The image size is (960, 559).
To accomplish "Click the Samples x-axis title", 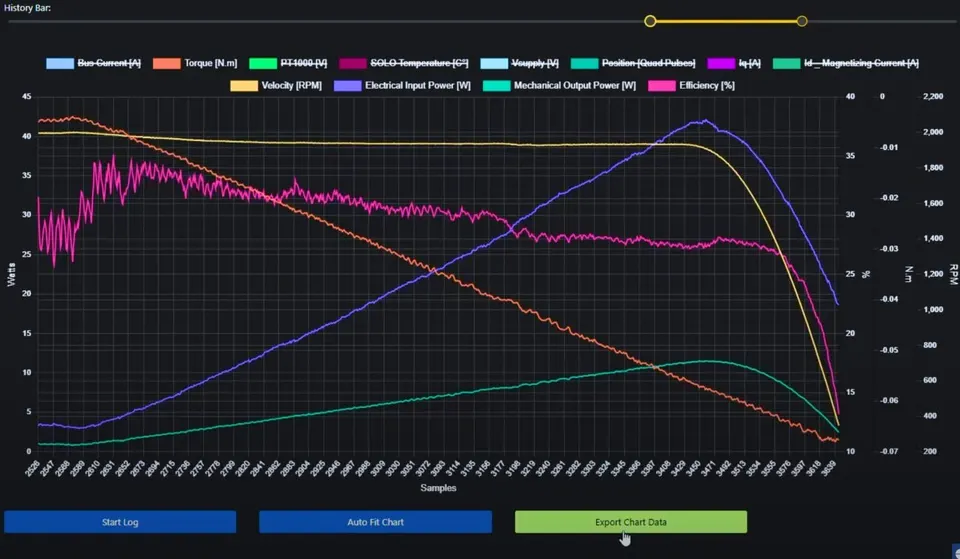I will 438,488.
